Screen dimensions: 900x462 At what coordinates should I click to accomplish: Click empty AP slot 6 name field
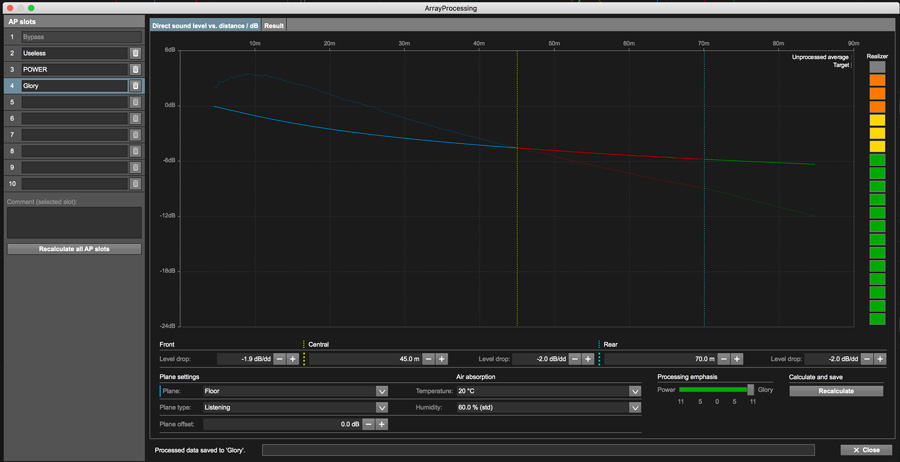click(x=74, y=119)
